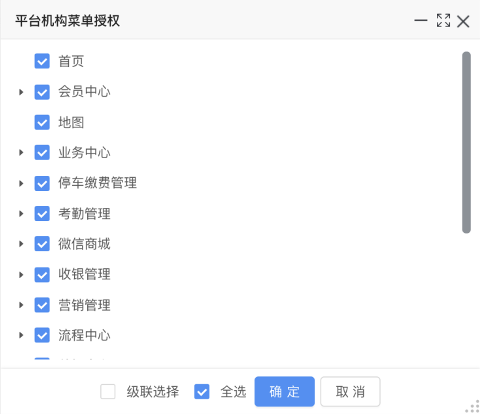The width and height of the screenshot is (480, 414).
Task: Expand the 会员中心 tree node
Action: coord(21,92)
